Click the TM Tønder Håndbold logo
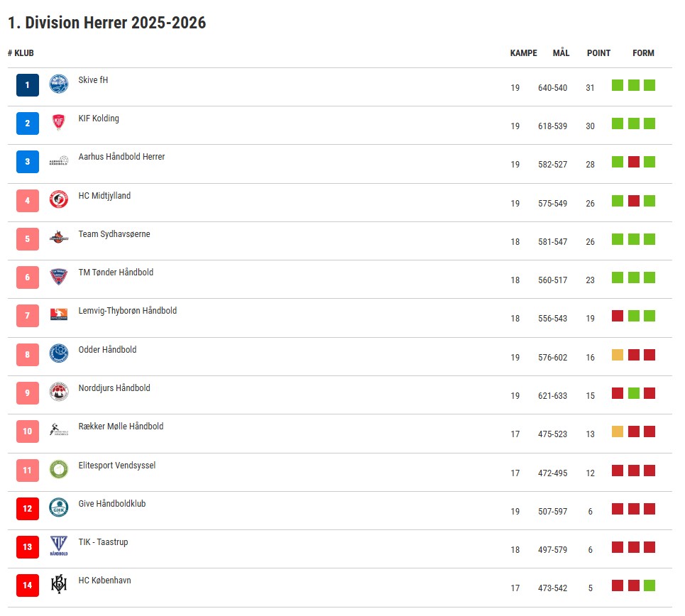This screenshot has width=685, height=616. pyautogui.click(x=59, y=277)
